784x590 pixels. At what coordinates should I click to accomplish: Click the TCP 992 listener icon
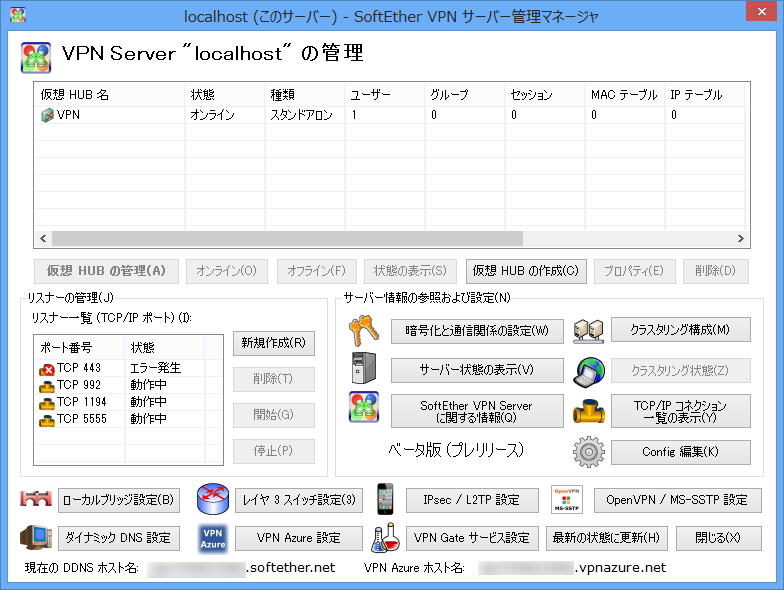(x=46, y=386)
